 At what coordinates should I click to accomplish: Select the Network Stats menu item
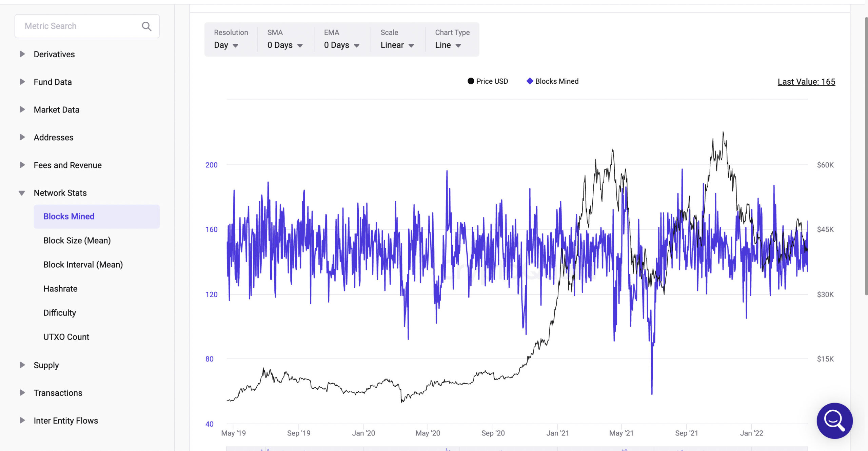point(60,193)
